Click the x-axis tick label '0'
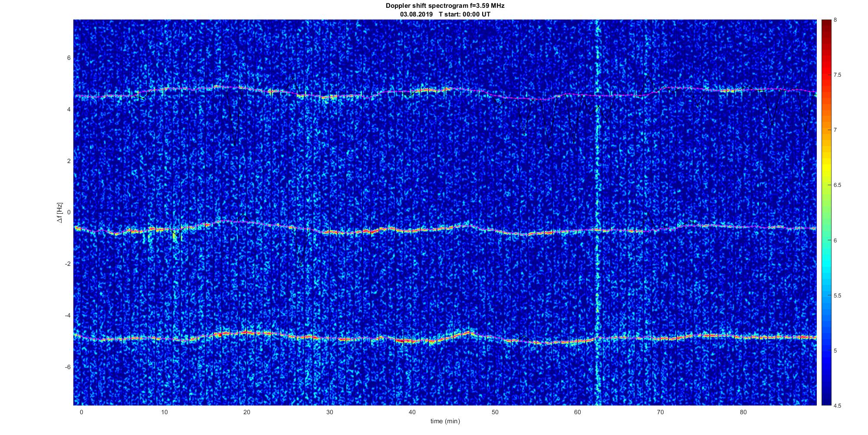 click(81, 412)
